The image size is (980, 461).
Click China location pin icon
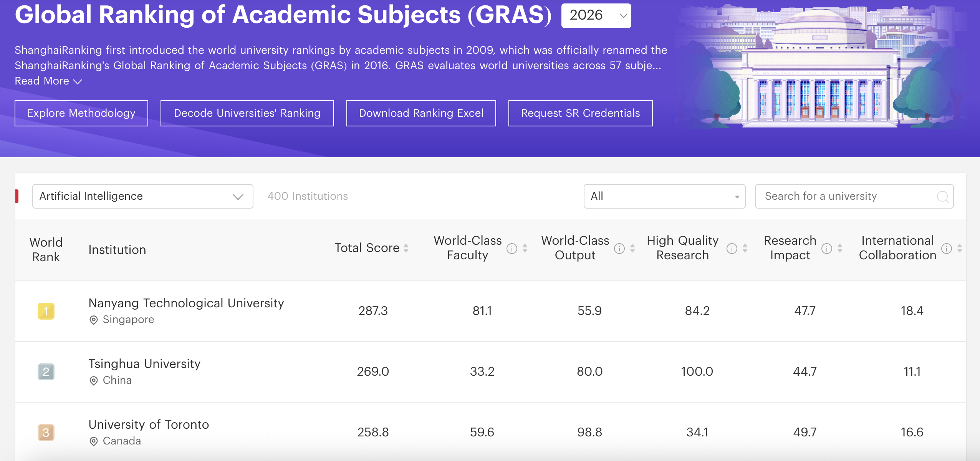pyautogui.click(x=93, y=381)
